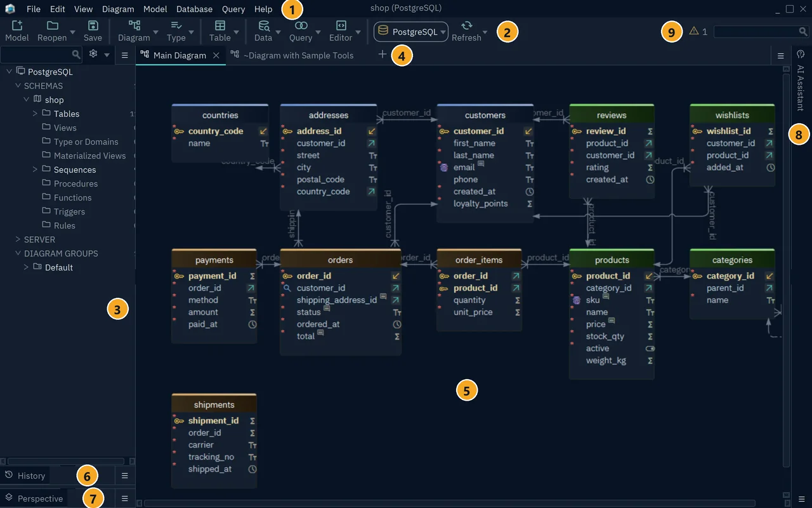Click the warning triangle icon showing 1
This screenshot has width=812, height=508.
tap(693, 30)
